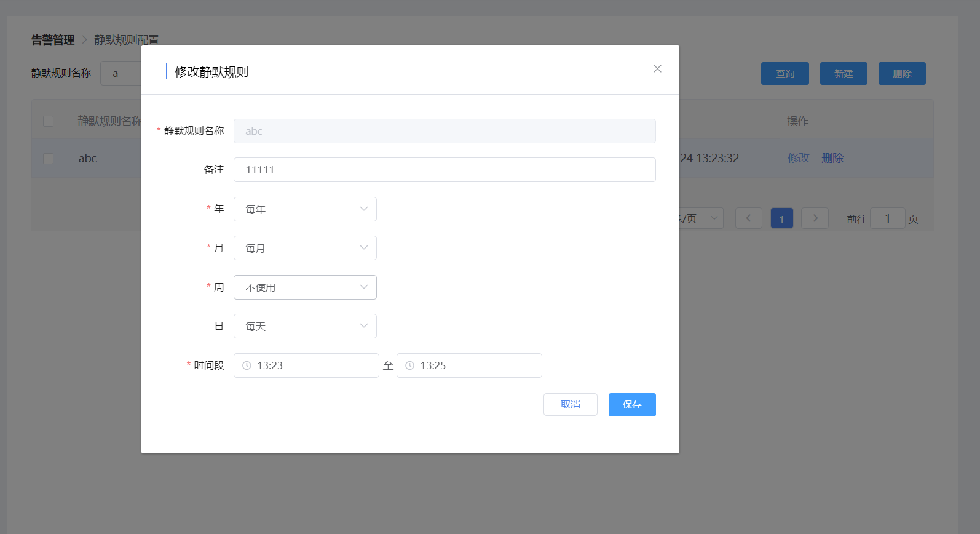The image size is (980, 534).
Task: Click the timestamp cell 13:23:32
Action: 709,159
